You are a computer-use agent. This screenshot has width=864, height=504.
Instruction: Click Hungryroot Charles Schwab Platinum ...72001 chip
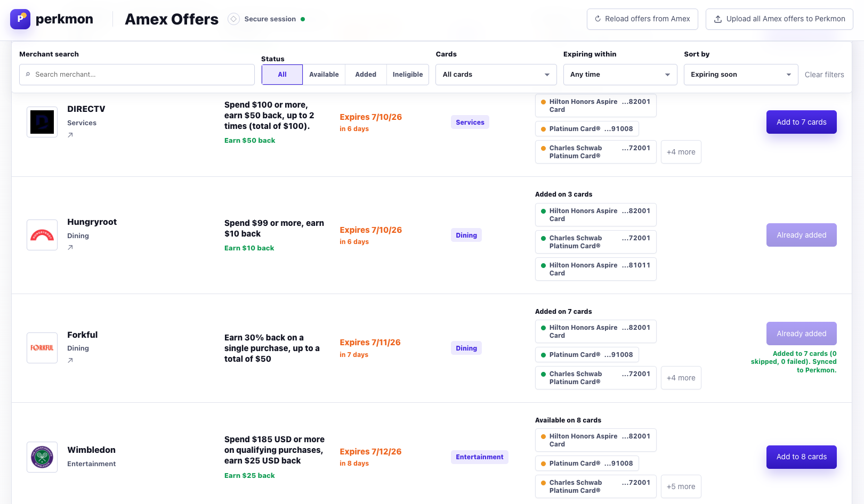595,242
